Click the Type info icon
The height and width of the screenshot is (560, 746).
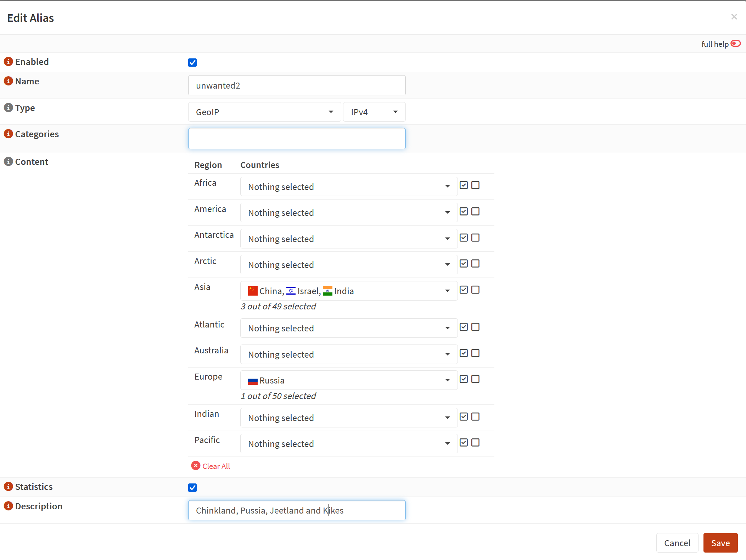pos(8,108)
